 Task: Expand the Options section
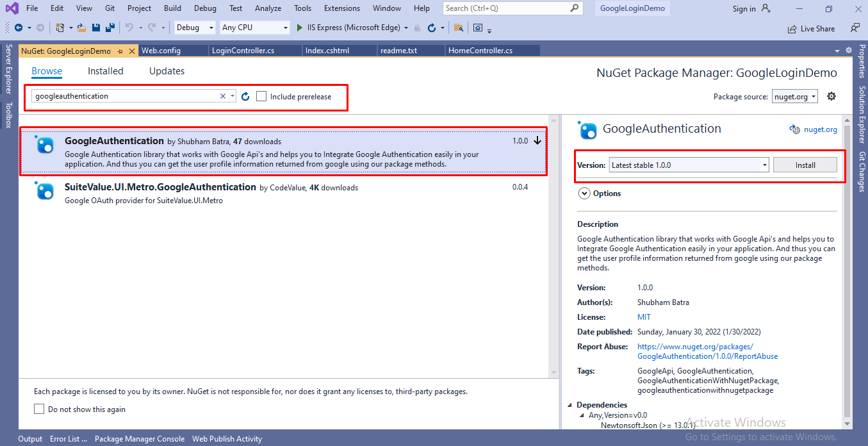tap(584, 193)
